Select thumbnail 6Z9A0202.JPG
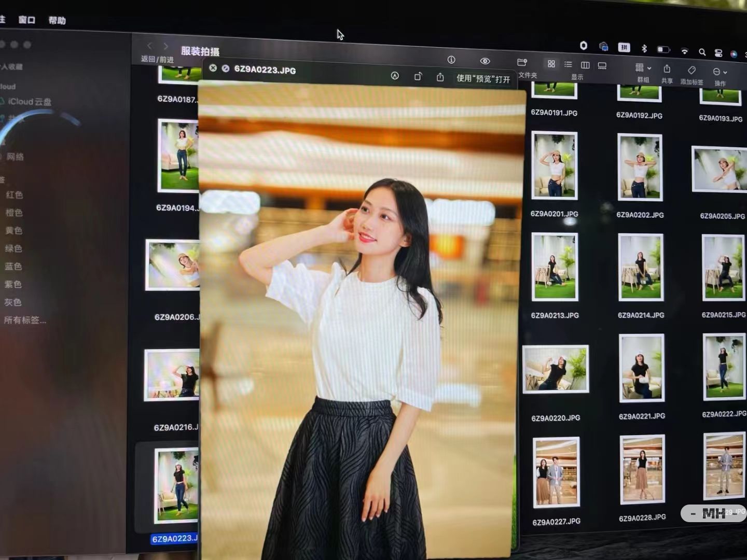The width and height of the screenshot is (747, 560). click(640, 167)
